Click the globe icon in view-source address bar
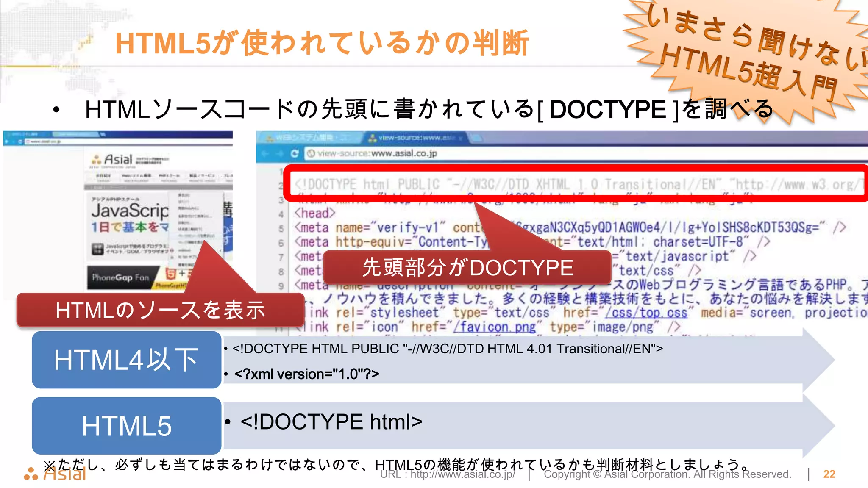868x488 pixels. click(311, 153)
